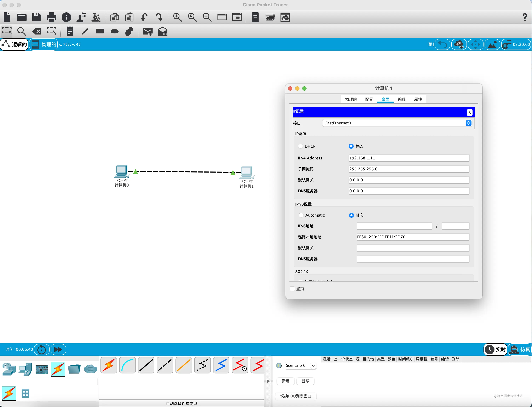The image size is (532, 407).
Task: Choose the Copper Straight-Through cable
Action: (x=146, y=365)
